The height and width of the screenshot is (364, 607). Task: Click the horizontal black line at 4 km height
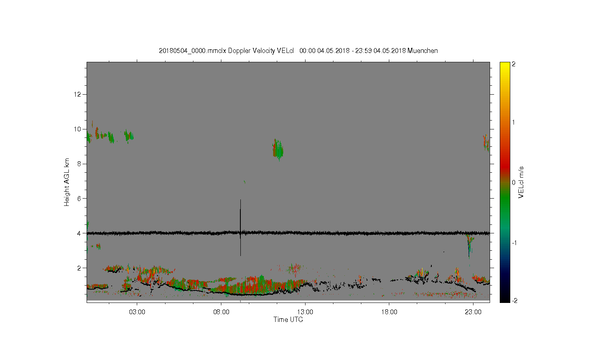click(288, 233)
